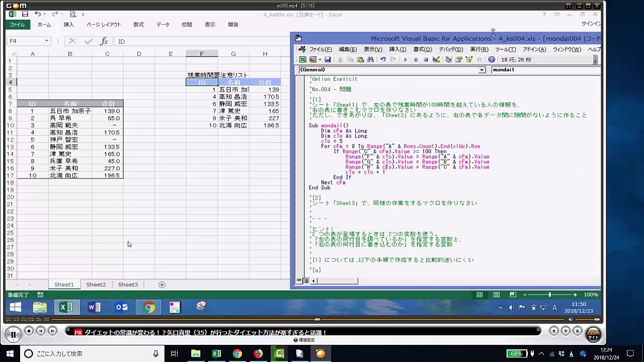Image resolution: width=644 pixels, height=362 pixels.
Task: Open the (General) object dropdown in VBA
Action: (481, 70)
